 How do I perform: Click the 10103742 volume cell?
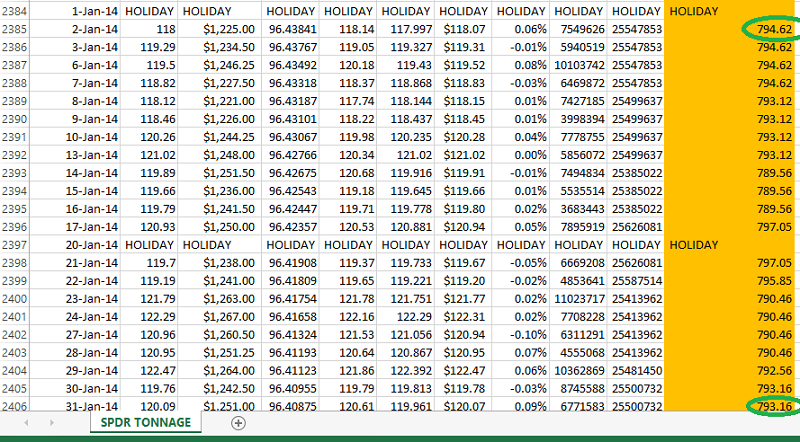[579, 65]
